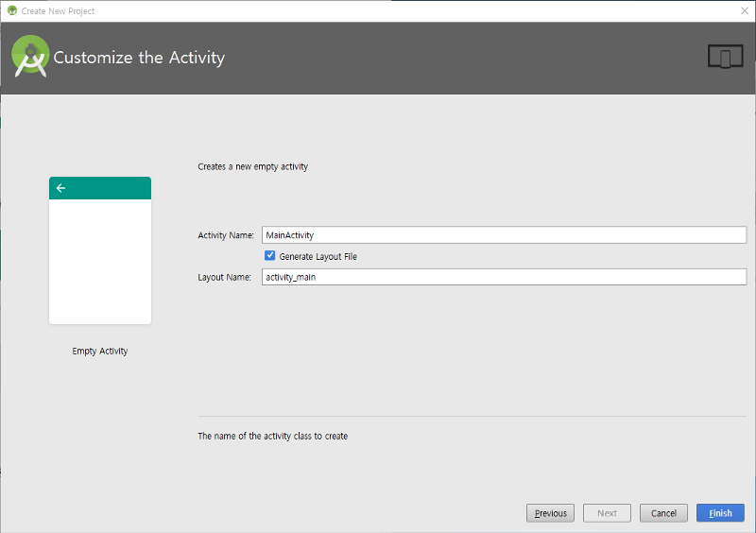Click the small Android icon in title bar

click(12, 10)
